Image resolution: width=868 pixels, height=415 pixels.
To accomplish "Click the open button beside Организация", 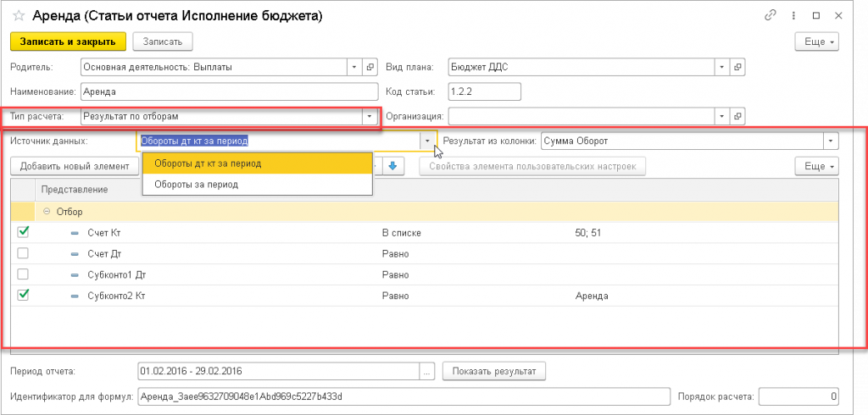I will click(737, 116).
